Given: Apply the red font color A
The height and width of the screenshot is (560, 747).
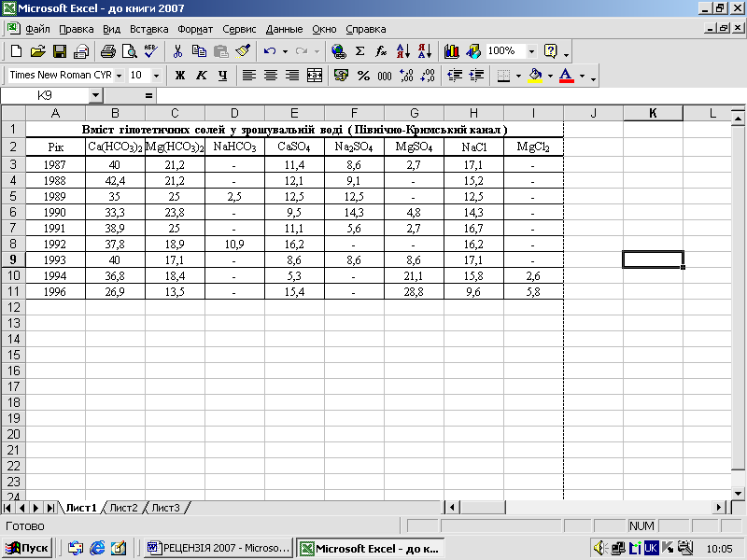Looking at the screenshot, I should point(566,76).
